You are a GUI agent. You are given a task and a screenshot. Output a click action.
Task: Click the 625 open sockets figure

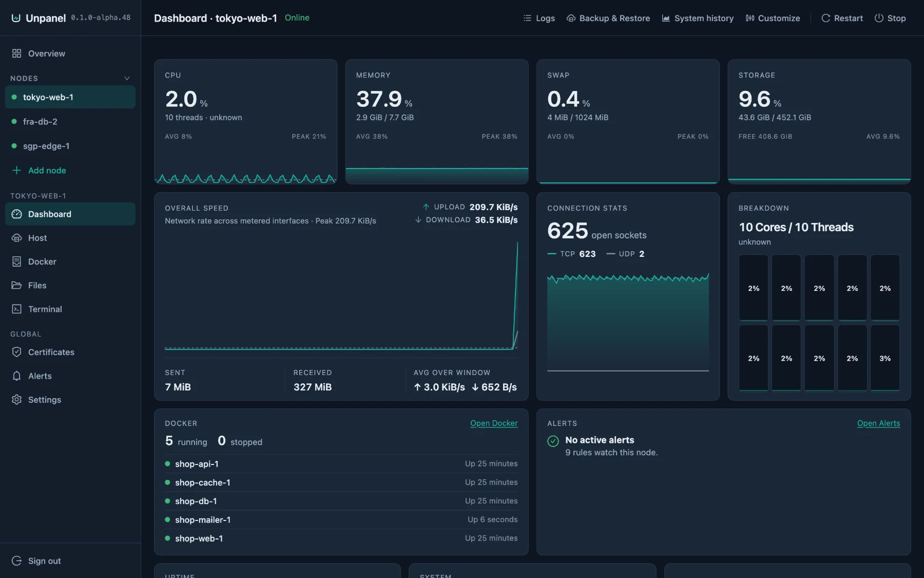click(x=596, y=231)
